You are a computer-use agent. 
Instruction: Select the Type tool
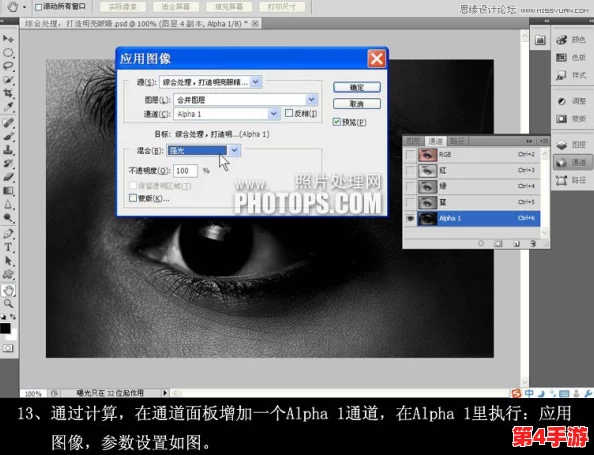click(8, 247)
